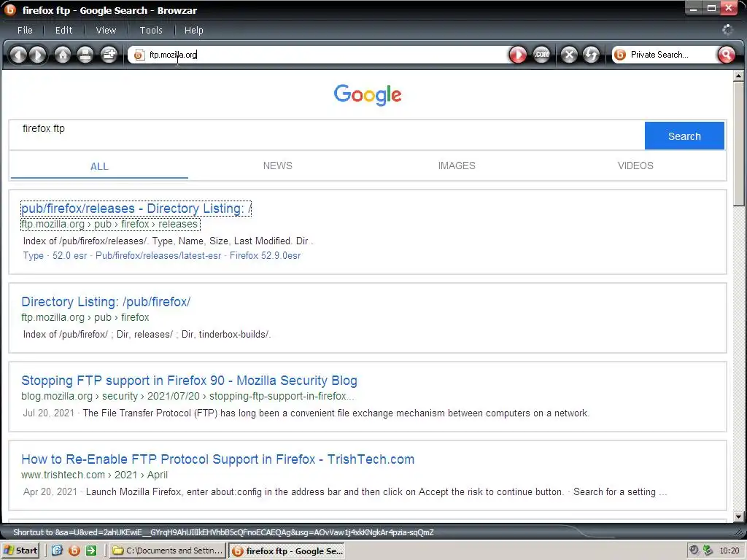This screenshot has width=747, height=560.
Task: Click the scrollbar down arrow
Action: (x=738, y=517)
